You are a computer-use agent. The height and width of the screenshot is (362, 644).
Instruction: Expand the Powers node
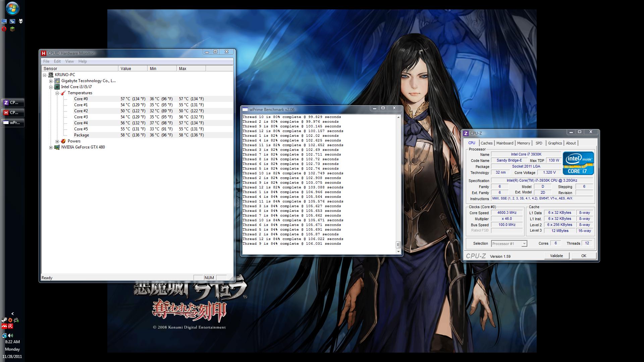click(x=57, y=141)
